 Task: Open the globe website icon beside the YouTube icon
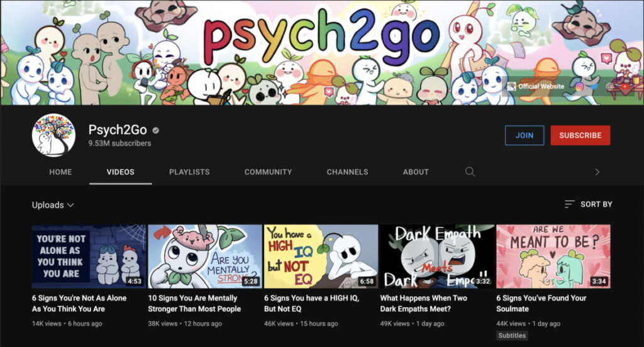point(610,87)
